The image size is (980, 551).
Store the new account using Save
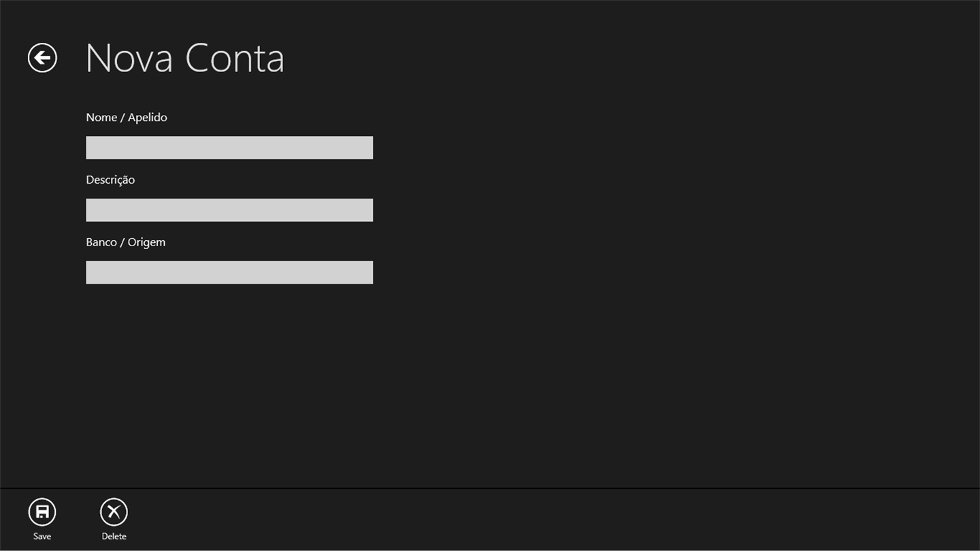[x=42, y=512]
